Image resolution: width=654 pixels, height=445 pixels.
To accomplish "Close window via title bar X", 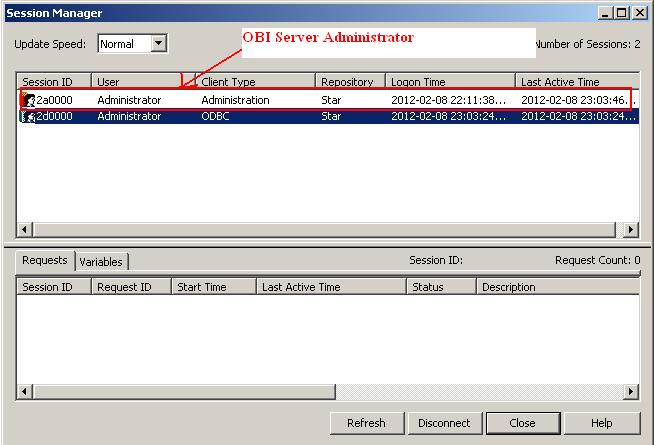I will click(x=640, y=13).
